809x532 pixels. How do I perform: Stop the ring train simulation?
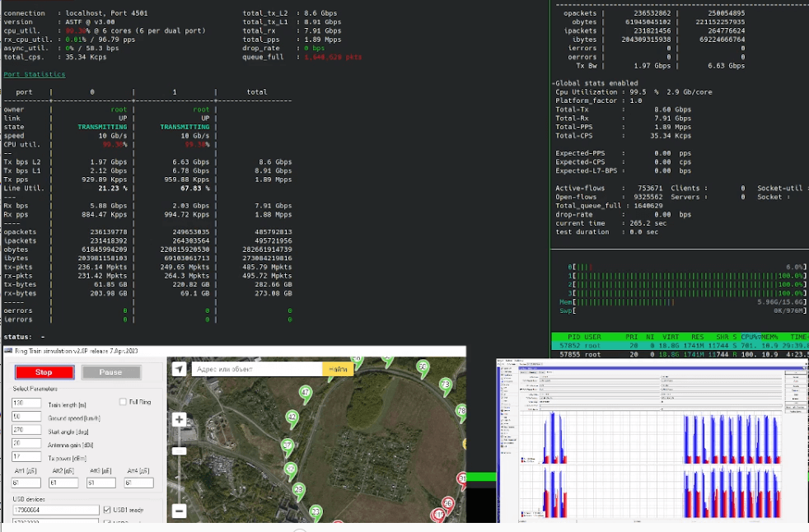pos(44,372)
